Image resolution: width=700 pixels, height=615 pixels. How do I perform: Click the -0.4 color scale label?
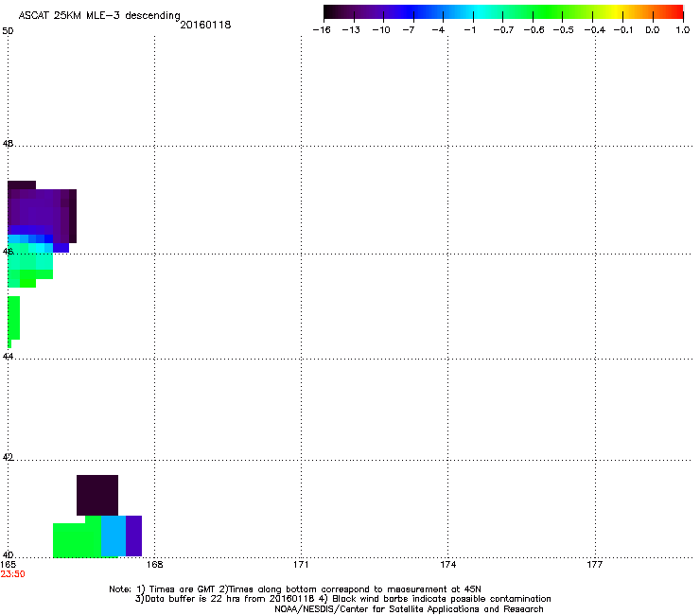[595, 30]
